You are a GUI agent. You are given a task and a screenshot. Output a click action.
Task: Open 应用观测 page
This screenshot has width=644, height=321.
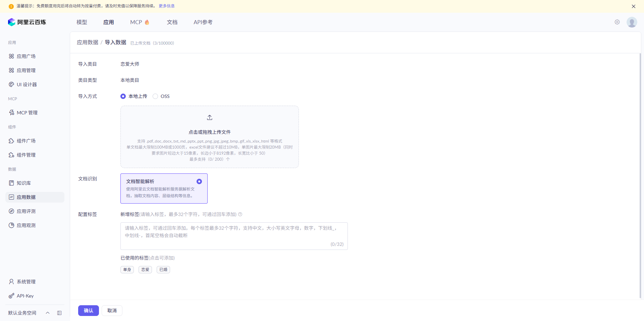pyautogui.click(x=35, y=225)
